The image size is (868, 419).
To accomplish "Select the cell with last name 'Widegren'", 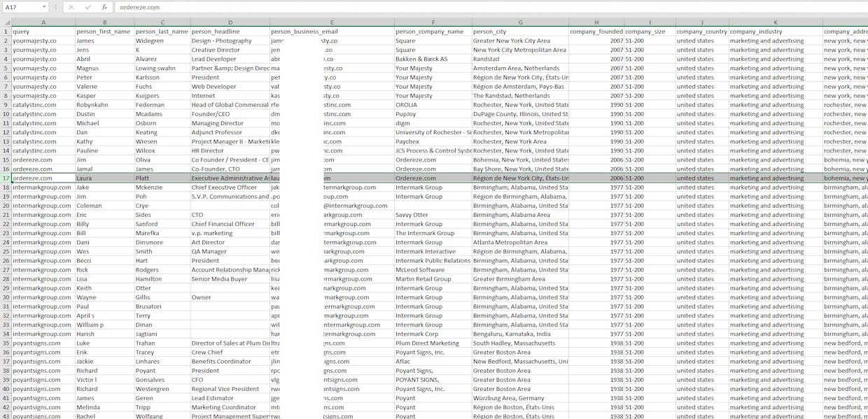I will pyautogui.click(x=162, y=41).
